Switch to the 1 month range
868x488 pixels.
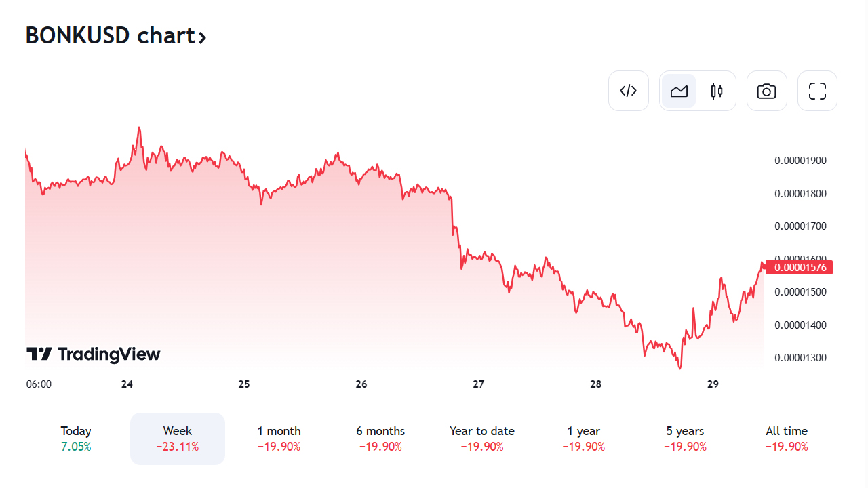point(279,439)
